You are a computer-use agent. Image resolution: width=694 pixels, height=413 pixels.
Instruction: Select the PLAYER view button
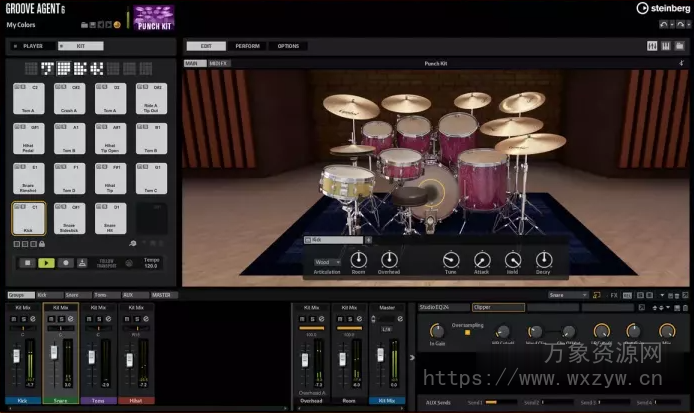33,46
